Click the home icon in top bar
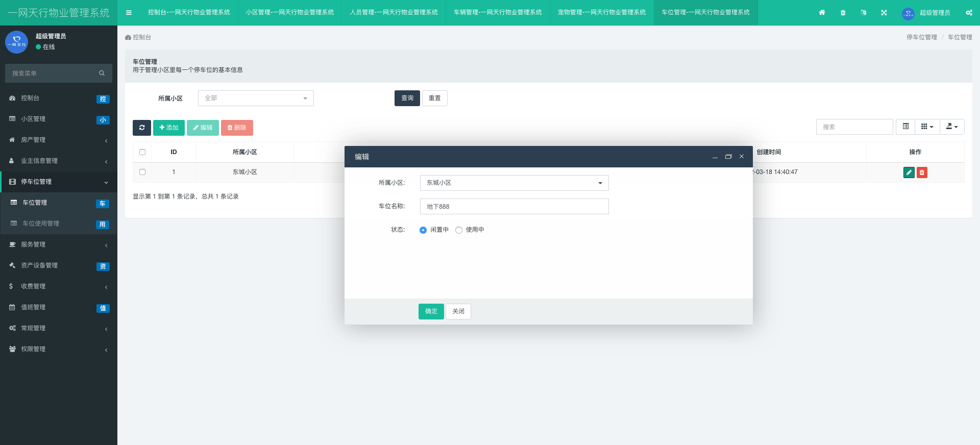The image size is (980, 445). 822,13
